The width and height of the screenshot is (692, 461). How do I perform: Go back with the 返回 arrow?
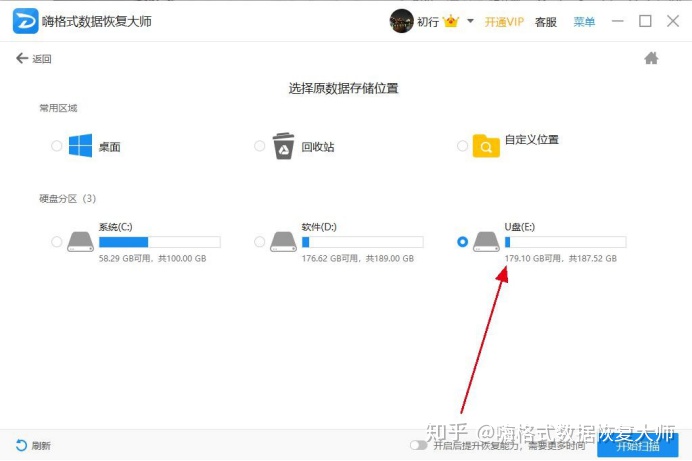point(34,58)
